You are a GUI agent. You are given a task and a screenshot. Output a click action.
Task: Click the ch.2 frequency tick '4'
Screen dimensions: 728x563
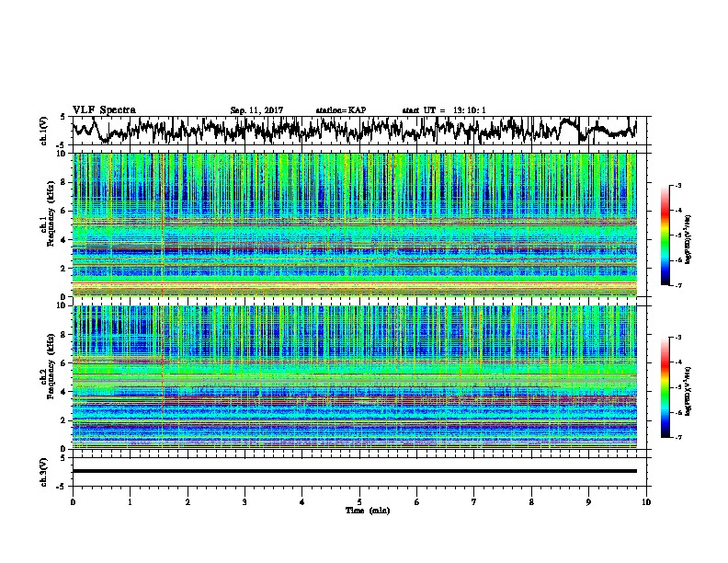point(65,392)
